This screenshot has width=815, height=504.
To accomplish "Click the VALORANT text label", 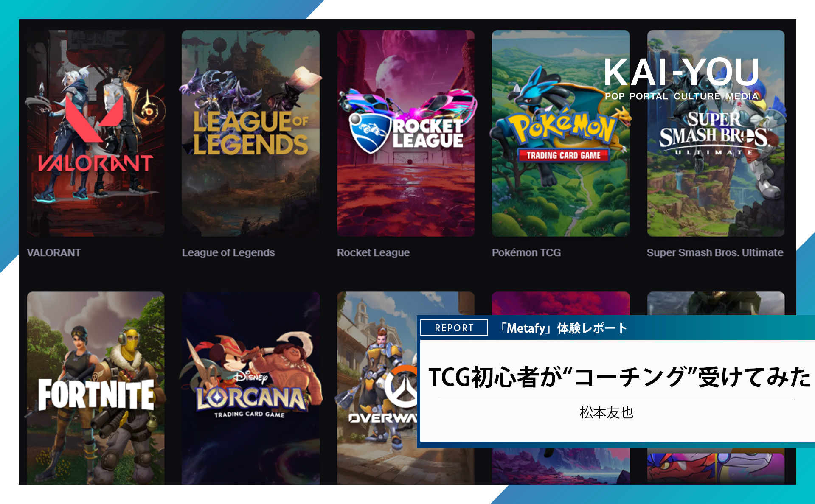I will [x=53, y=252].
